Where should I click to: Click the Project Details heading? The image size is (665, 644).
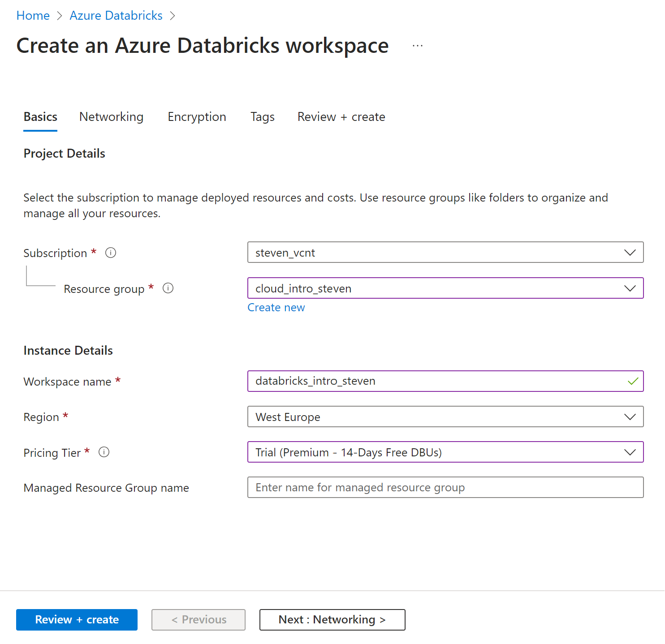click(x=65, y=154)
